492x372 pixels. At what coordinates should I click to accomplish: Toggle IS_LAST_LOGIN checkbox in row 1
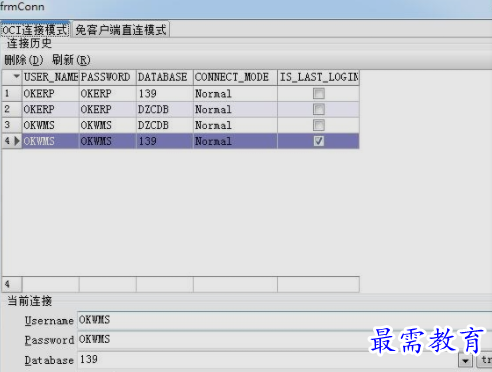[319, 94]
